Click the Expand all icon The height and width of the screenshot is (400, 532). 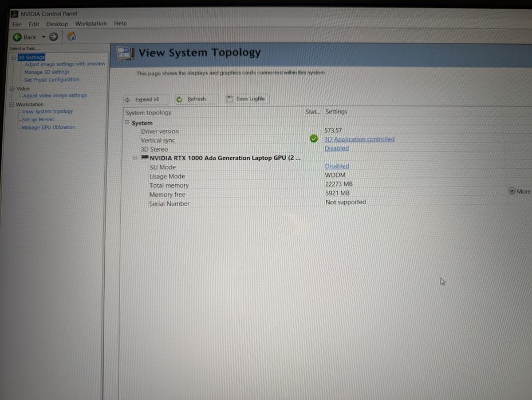tap(128, 100)
